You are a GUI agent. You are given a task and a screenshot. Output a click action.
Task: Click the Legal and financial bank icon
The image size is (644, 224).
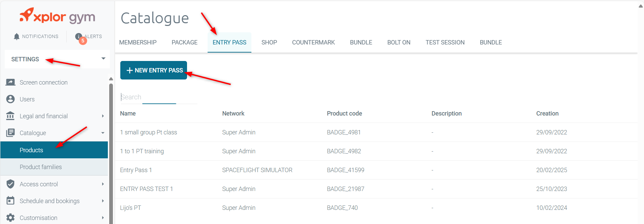point(10,116)
